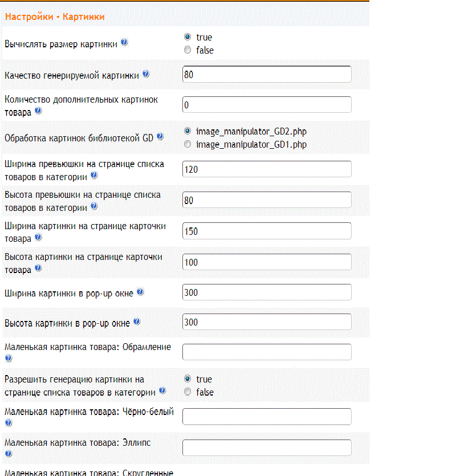Image resolution: width=456 pixels, height=476 pixels.
Task: Show help for Обработка картинок библиотекой GD
Action: pos(160,137)
